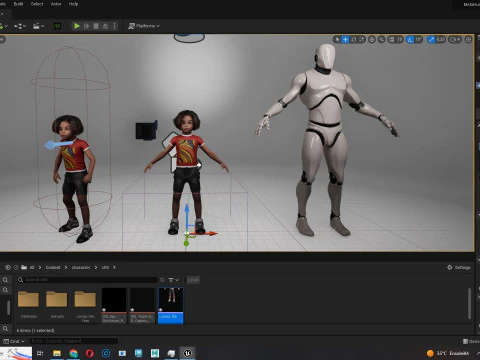Click the 'character' breadcrumb in path bar
Viewport: 480px width, 360px height.
[x=81, y=268]
